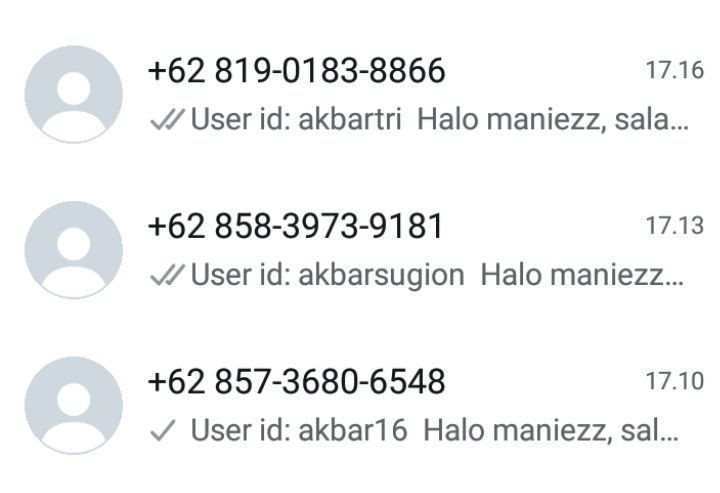View avatar for contact +62 858-3973-9181
The width and height of the screenshot is (720, 493).
73,250
